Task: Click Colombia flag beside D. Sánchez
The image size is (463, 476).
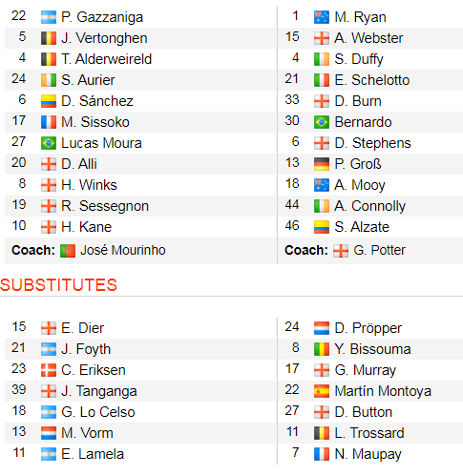Action: pyautogui.click(x=49, y=101)
